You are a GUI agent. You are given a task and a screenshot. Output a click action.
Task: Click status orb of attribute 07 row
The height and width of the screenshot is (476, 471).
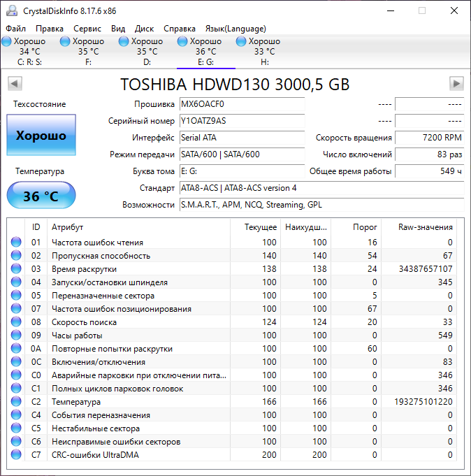coord(16,308)
